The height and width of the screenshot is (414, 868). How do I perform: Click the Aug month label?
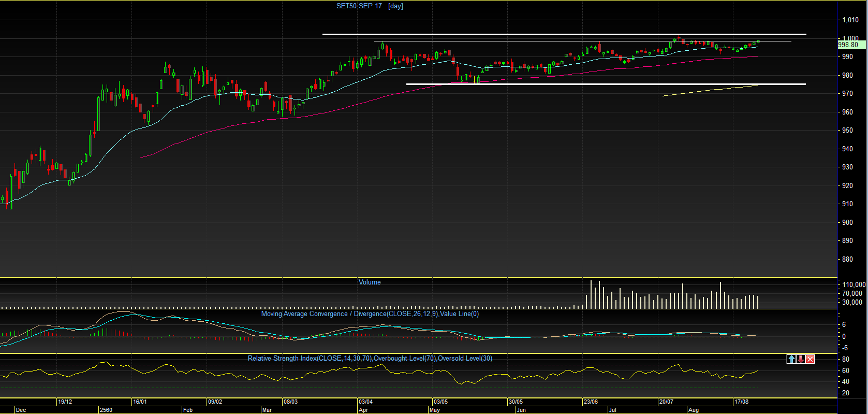(694, 410)
